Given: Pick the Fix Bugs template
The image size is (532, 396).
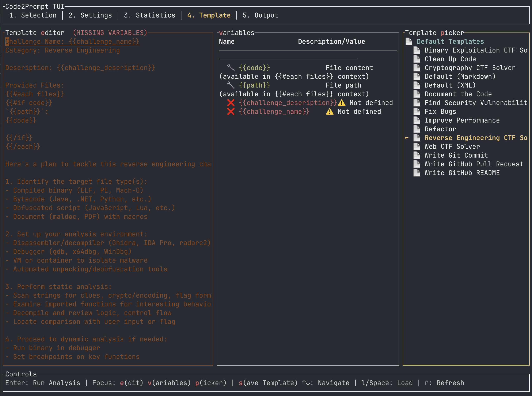Looking at the screenshot, I should tap(441, 112).
